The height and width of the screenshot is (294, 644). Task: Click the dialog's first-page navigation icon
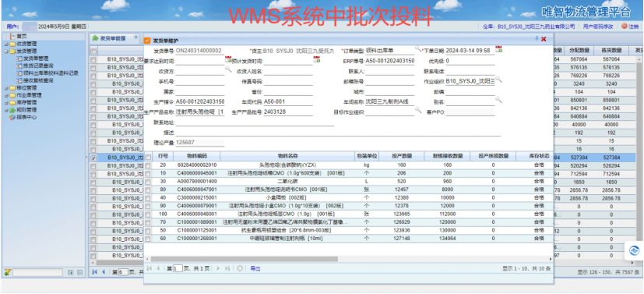point(149,268)
